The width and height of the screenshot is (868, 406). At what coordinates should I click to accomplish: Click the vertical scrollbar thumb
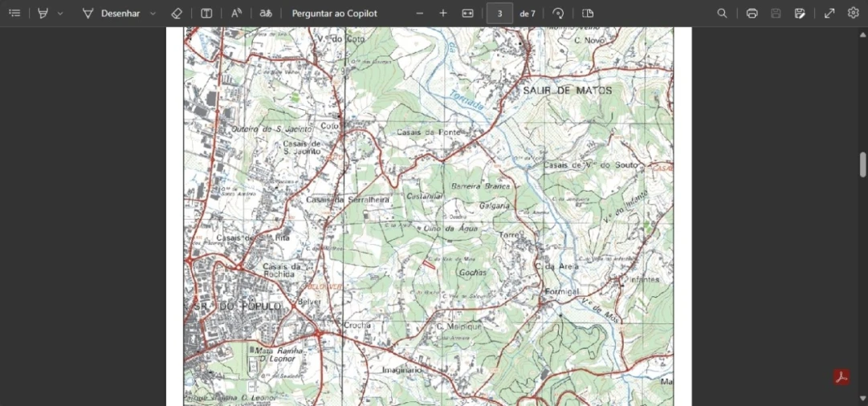863,164
